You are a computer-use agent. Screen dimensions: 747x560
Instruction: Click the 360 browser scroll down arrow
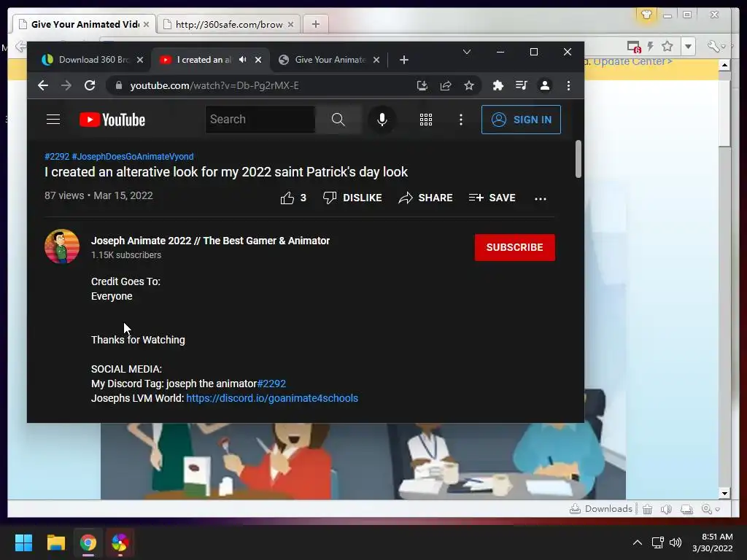click(724, 494)
